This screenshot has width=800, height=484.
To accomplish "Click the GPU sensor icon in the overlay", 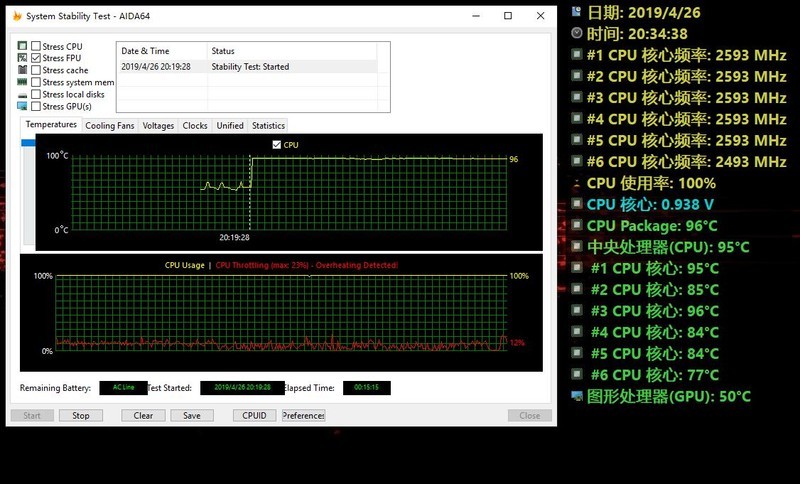I will (577, 396).
